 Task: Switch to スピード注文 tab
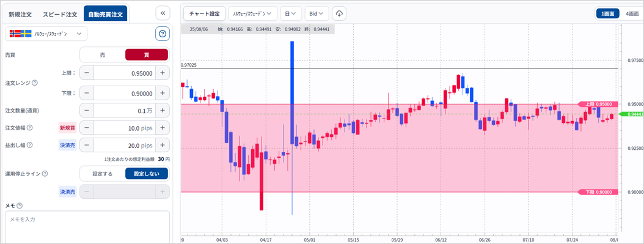[x=60, y=14]
